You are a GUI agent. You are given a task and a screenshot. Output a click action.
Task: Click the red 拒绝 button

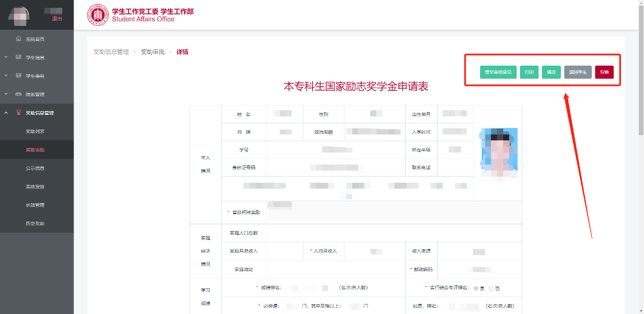pos(604,72)
